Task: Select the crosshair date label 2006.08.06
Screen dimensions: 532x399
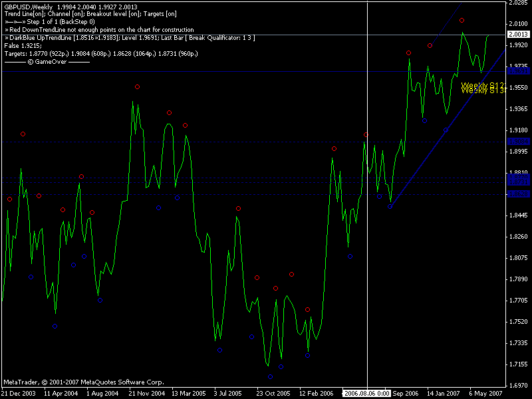Action: [367, 393]
